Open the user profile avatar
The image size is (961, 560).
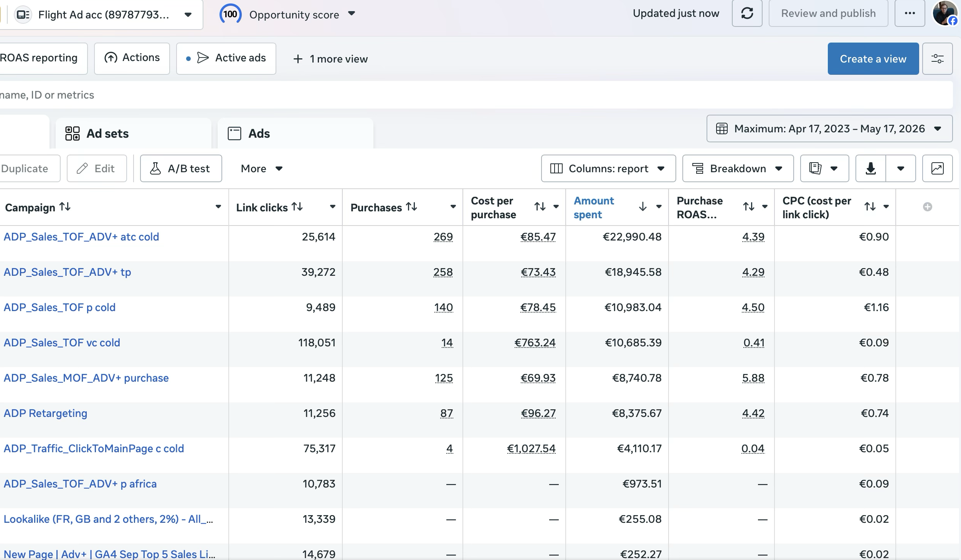coord(945,13)
